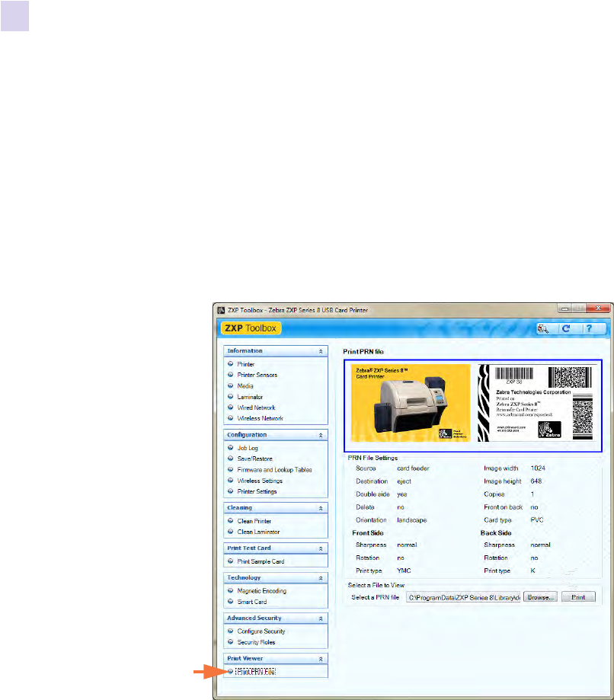The width and height of the screenshot is (614, 700).
Task: Open Smart Card settings
Action: coord(252,602)
